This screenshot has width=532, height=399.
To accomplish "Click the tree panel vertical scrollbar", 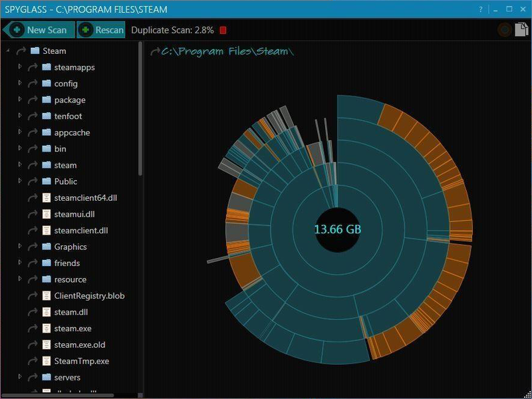I will (140, 108).
